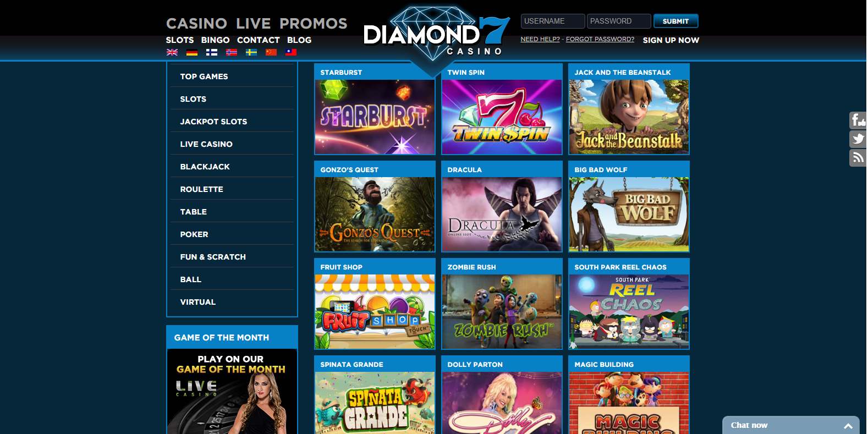Screen dimensions: 868x434
Task: Open the RSS feed sidebar icon
Action: (x=858, y=157)
